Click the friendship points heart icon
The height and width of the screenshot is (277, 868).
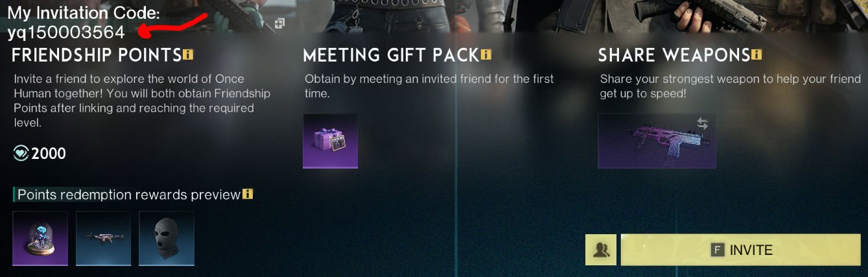pos(21,154)
